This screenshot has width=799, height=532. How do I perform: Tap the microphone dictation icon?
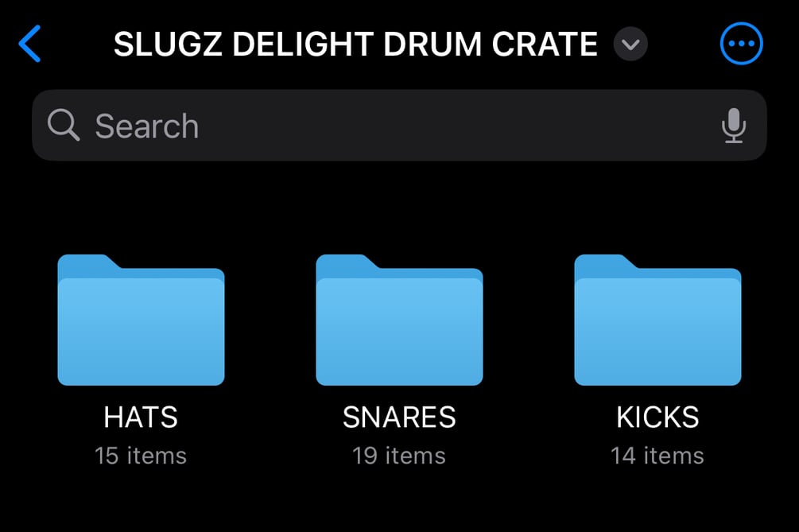734,126
